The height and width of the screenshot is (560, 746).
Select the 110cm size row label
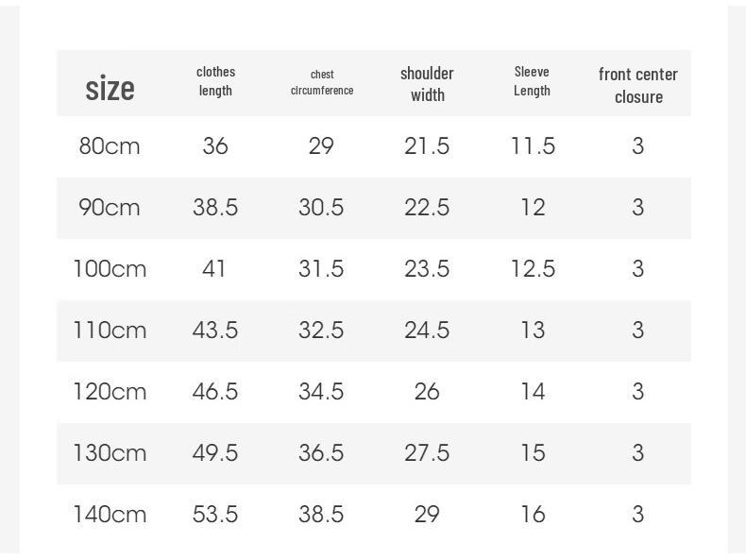tap(110, 331)
